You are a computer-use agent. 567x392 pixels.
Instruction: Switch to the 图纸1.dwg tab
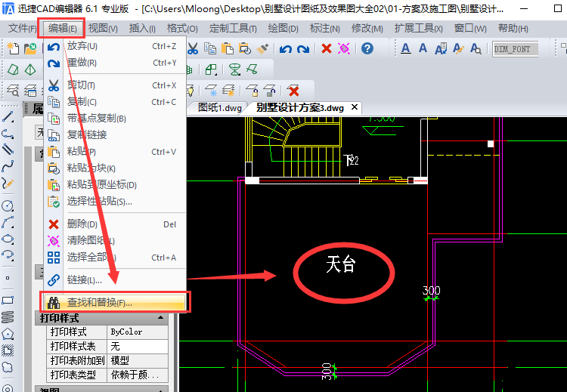click(219, 108)
